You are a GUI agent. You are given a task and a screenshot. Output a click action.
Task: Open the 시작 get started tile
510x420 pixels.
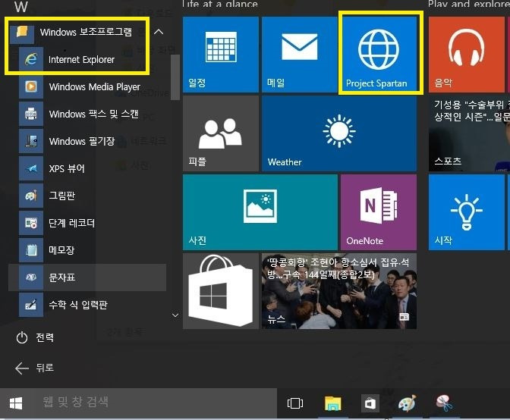(467, 212)
